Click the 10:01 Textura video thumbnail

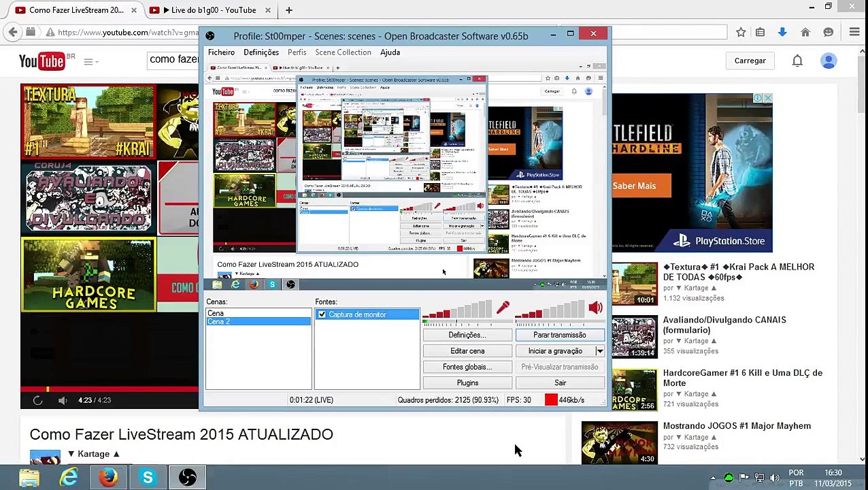pyautogui.click(x=634, y=284)
